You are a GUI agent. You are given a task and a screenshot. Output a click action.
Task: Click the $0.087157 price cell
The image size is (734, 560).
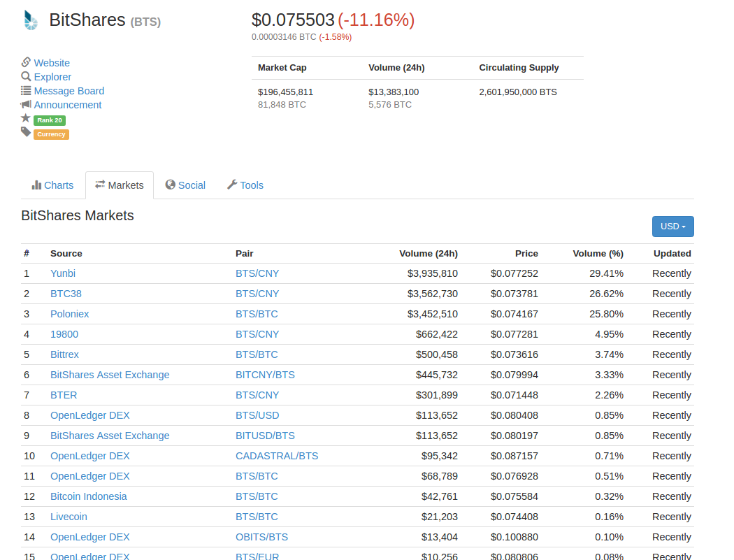coord(514,456)
